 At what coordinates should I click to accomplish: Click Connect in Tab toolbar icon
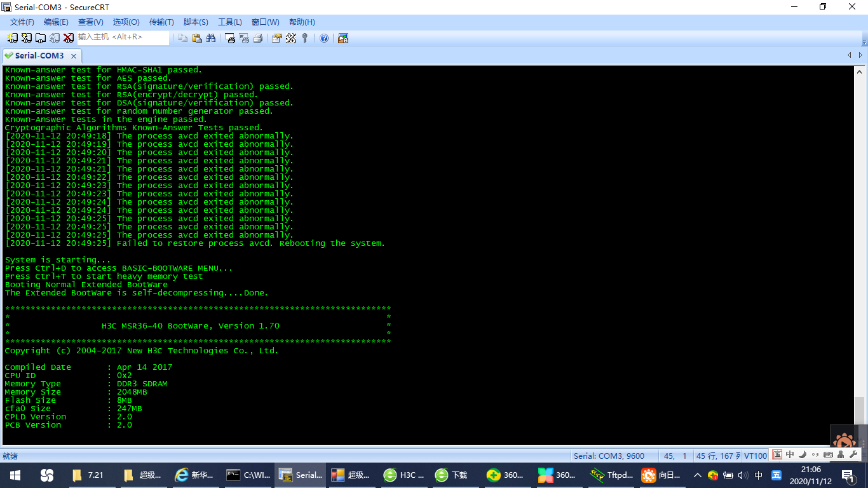[41, 38]
